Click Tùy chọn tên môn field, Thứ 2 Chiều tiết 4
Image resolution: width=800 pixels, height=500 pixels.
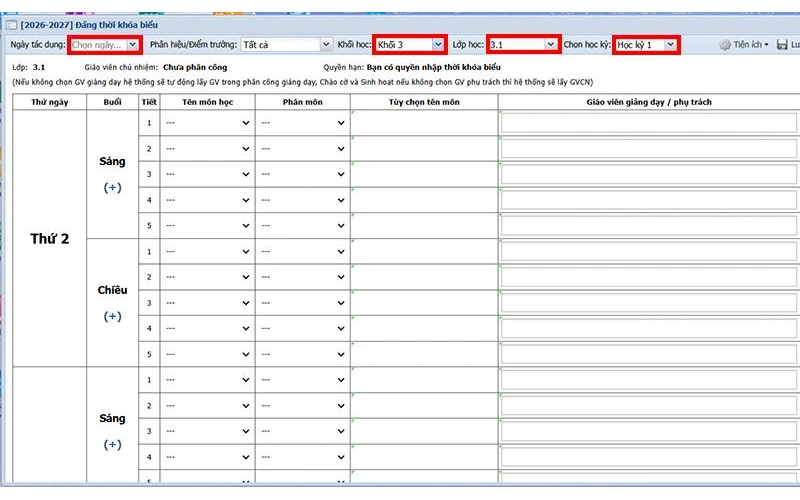coord(424,329)
